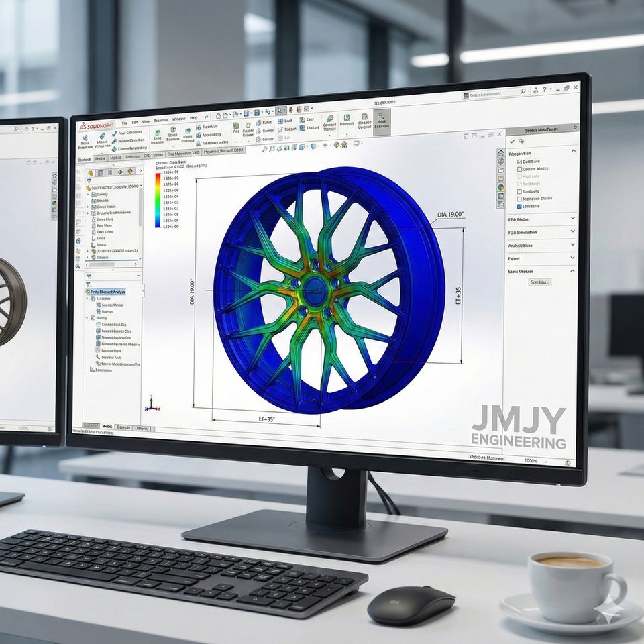Uncheck the blue-filled last checkbox

(x=519, y=207)
